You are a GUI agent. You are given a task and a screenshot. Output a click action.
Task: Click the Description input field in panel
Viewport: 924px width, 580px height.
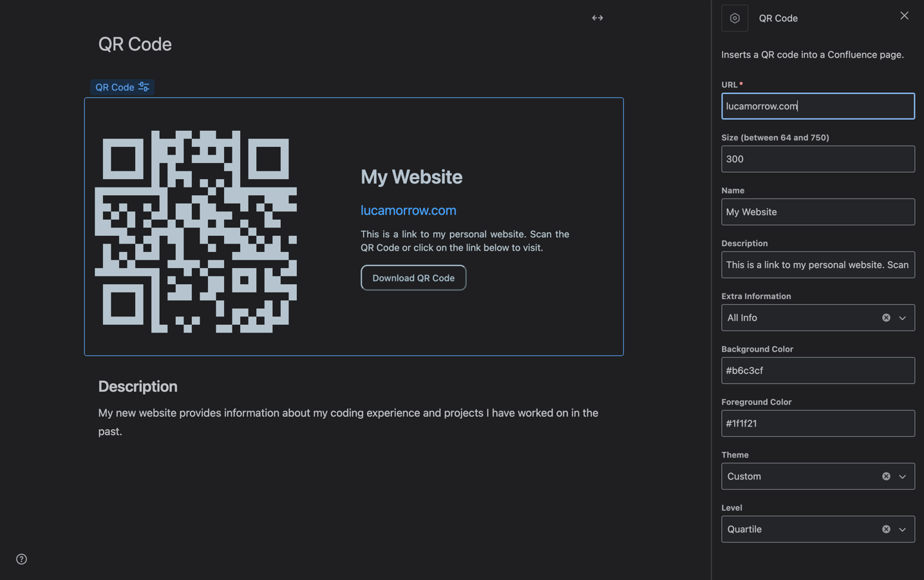tap(818, 265)
